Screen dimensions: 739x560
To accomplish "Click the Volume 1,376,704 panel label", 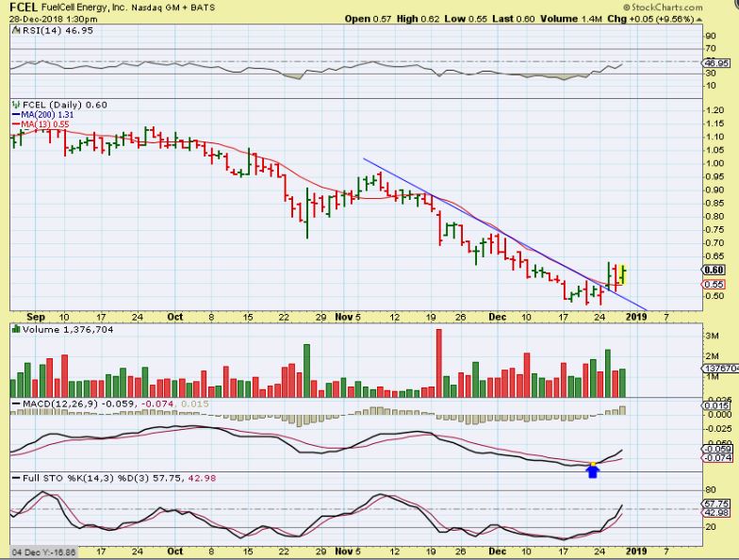I will (x=68, y=330).
